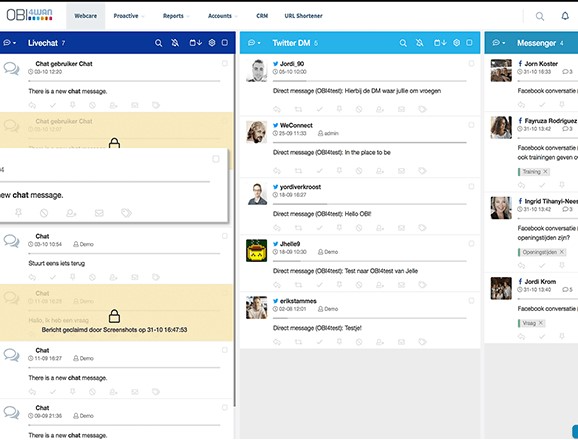The image size is (578, 440).
Task: Expand the Reports menu dropdown
Action: coord(176,16)
